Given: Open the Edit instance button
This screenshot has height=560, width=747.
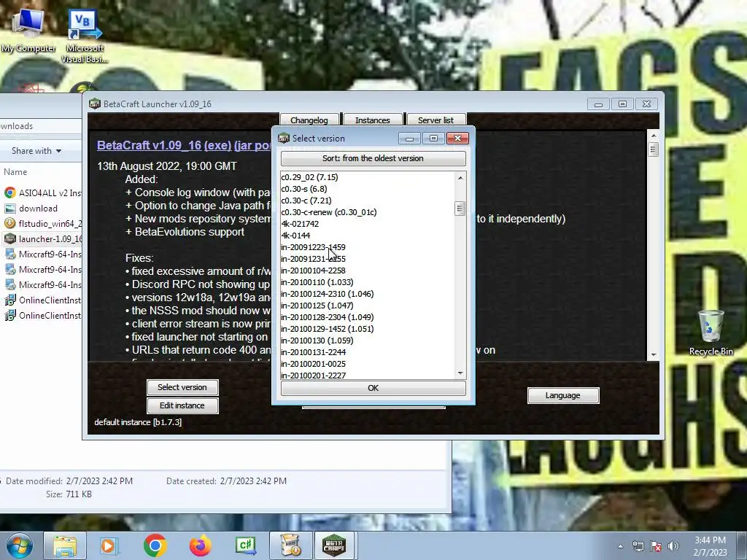Looking at the screenshot, I should [x=182, y=405].
